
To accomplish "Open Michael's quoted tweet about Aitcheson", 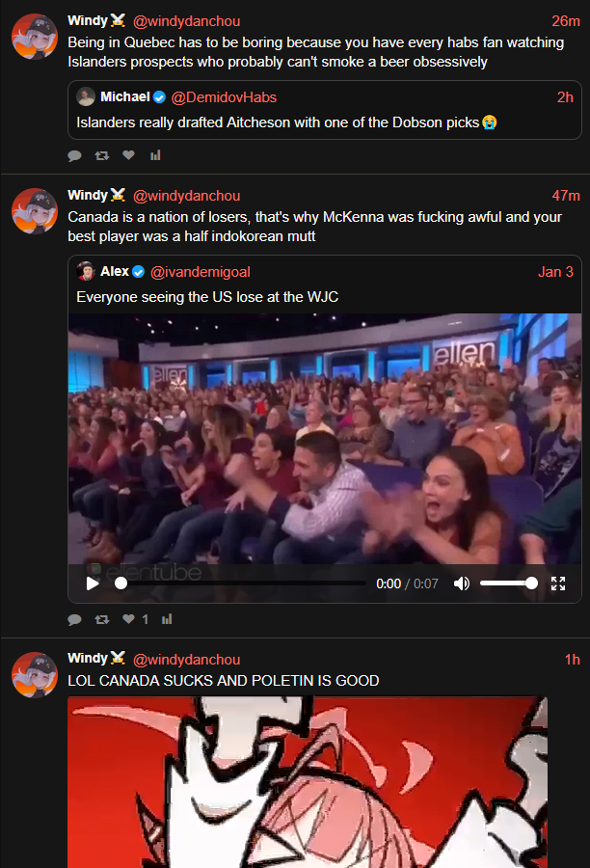I will (324, 110).
